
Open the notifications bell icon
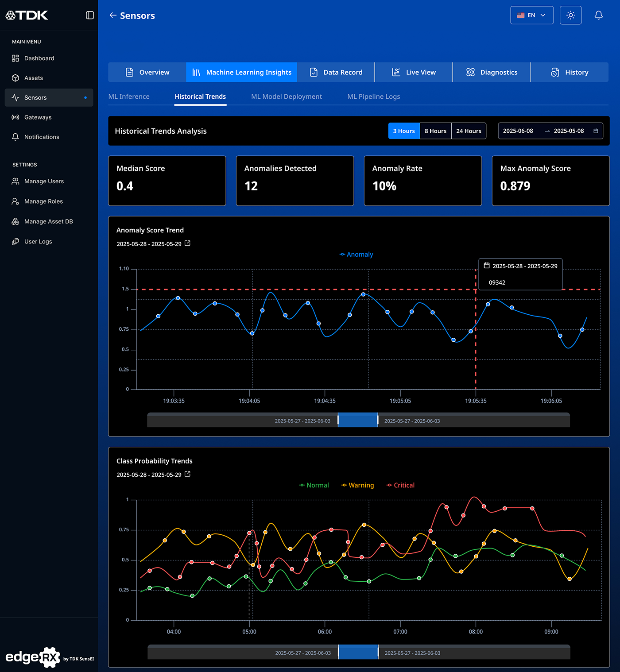[x=598, y=15]
